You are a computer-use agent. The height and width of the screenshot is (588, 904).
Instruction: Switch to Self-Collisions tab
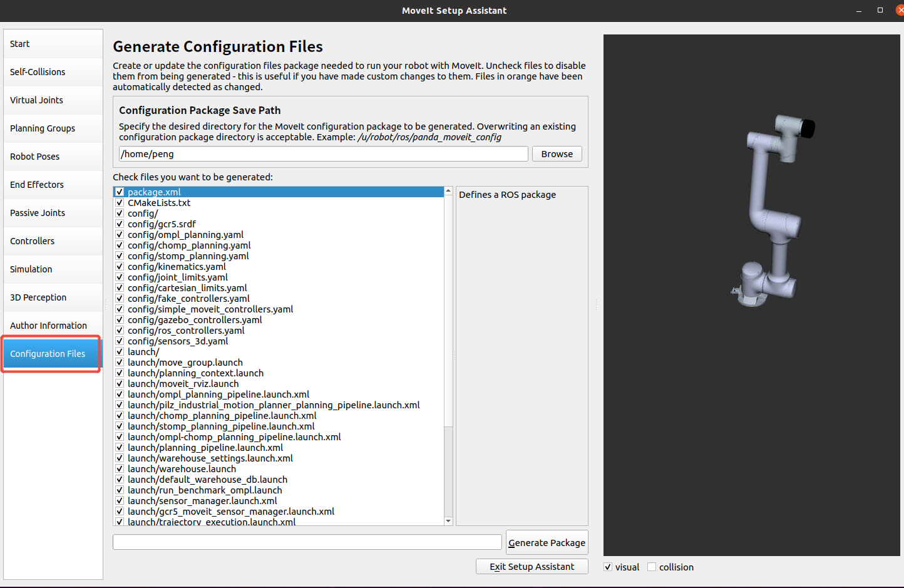[53, 72]
